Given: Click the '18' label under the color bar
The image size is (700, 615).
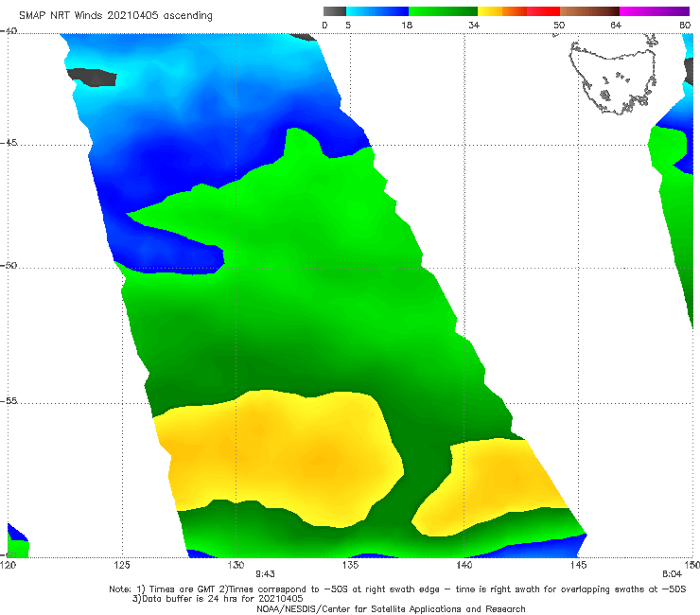Looking at the screenshot, I should click(407, 26).
